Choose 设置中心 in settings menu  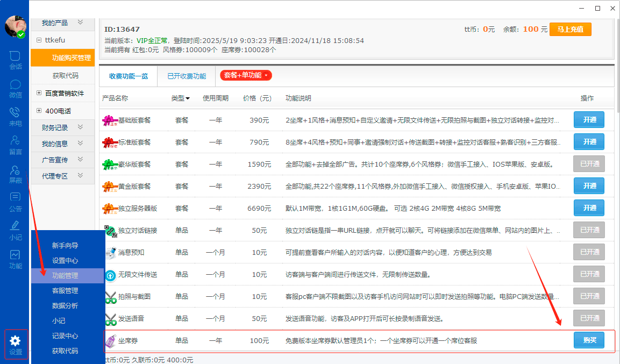(x=65, y=260)
